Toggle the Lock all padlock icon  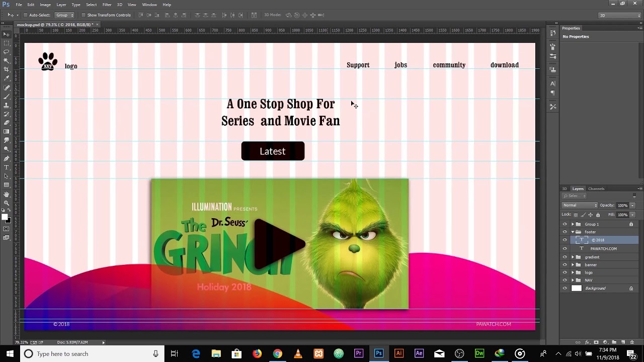pyautogui.click(x=598, y=215)
